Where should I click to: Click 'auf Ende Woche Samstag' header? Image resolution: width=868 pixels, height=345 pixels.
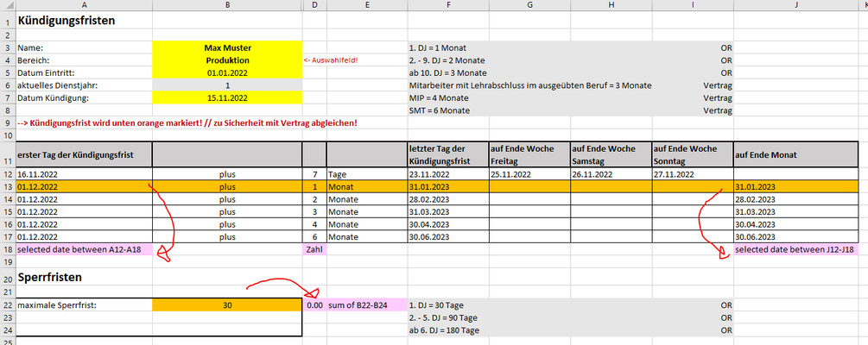tap(611, 154)
